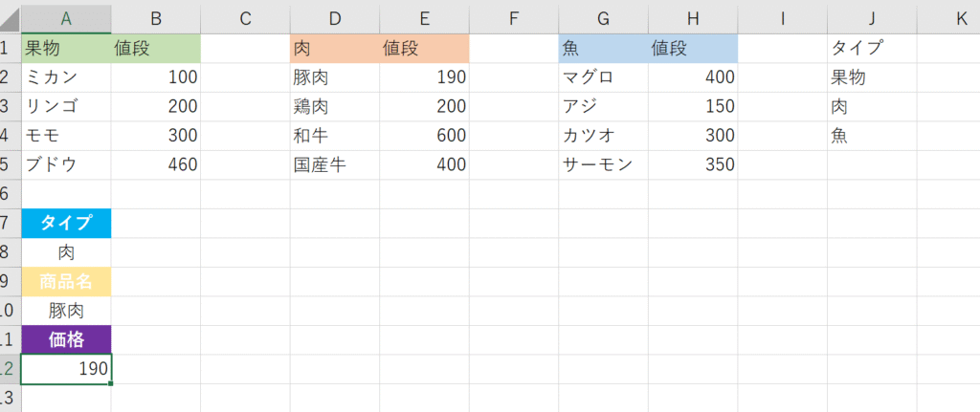Select the price result cell showing 190
980x412 pixels.
pyautogui.click(x=65, y=369)
